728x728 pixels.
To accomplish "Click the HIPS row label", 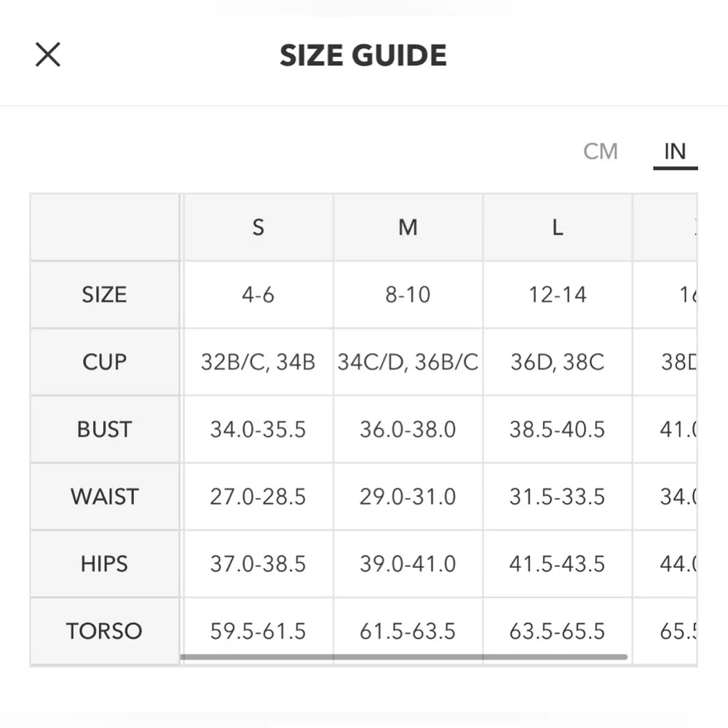I will click(x=104, y=563).
